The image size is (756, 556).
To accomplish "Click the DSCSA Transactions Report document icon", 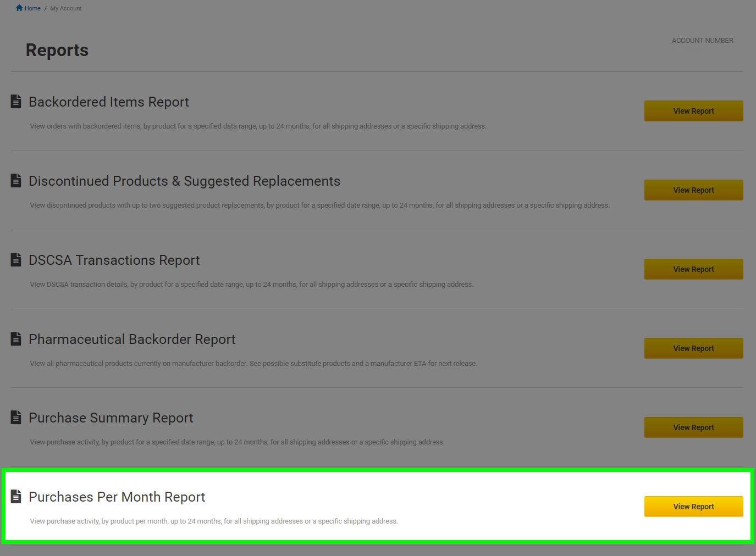I will coord(16,260).
